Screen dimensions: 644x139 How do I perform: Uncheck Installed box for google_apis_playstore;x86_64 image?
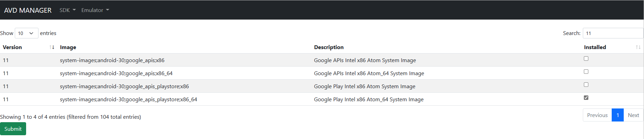[x=586, y=98]
